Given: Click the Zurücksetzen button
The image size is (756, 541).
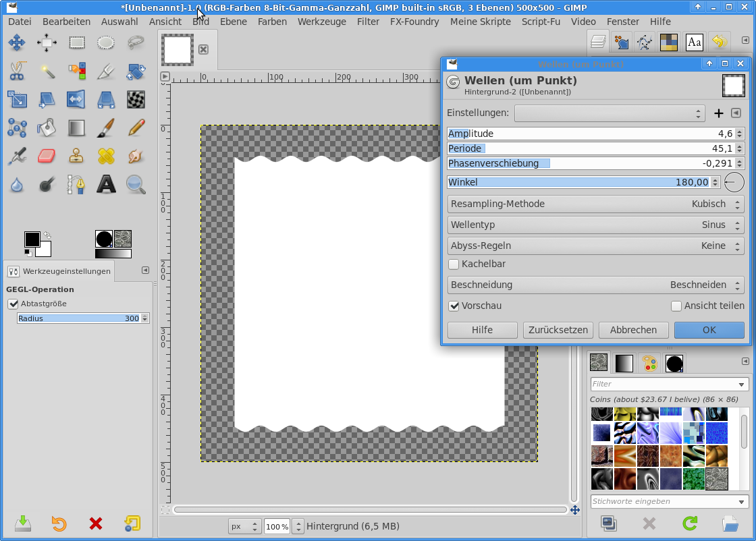Looking at the screenshot, I should pos(558,330).
